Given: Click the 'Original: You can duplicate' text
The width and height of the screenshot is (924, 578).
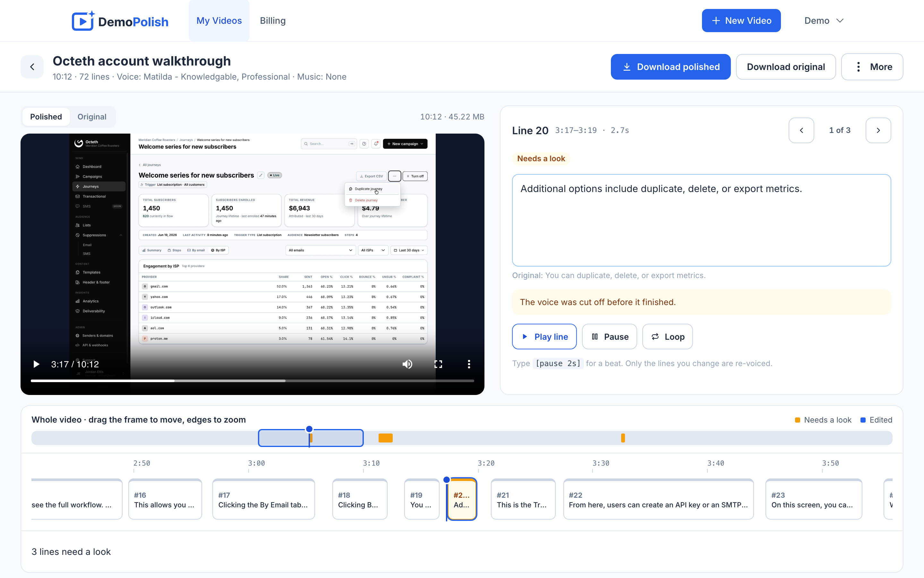Looking at the screenshot, I should pyautogui.click(x=609, y=275).
